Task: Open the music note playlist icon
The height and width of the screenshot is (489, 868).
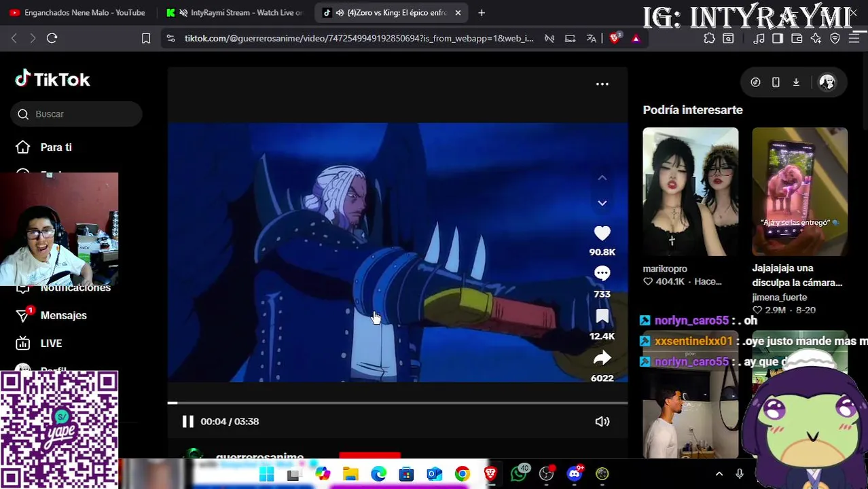Action: (x=759, y=39)
